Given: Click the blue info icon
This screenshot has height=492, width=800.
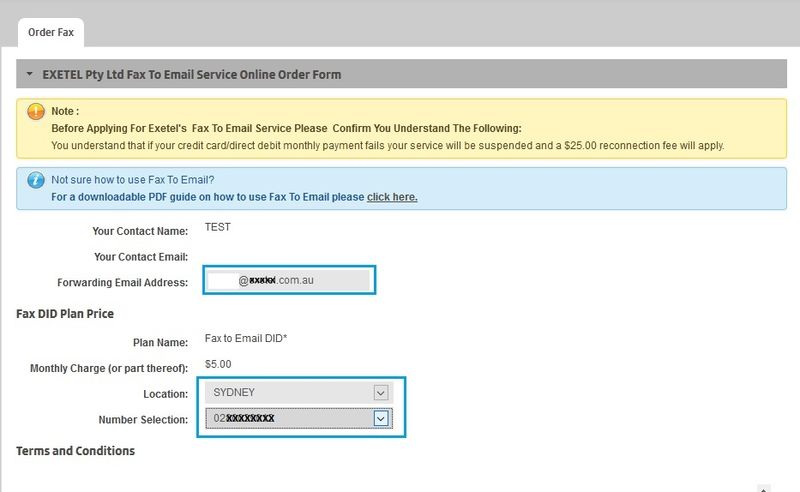Looking at the screenshot, I should click(x=36, y=180).
